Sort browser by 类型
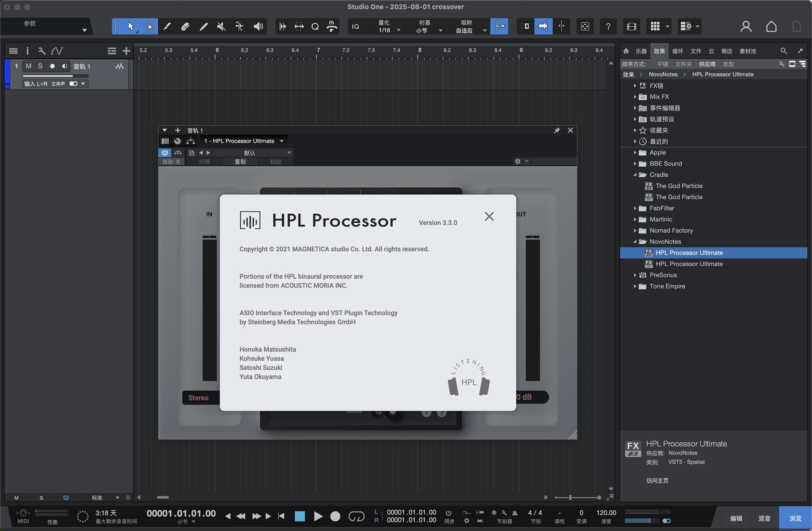 (x=728, y=64)
